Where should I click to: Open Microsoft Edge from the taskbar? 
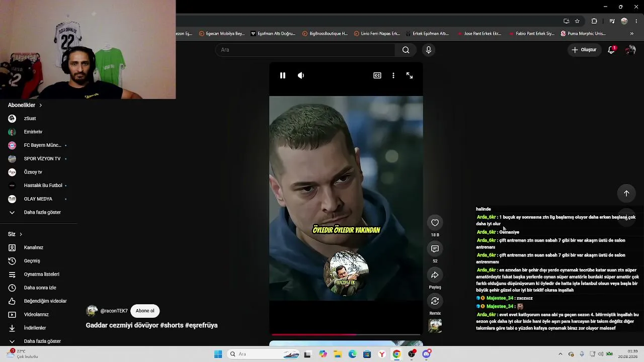tap(352, 354)
